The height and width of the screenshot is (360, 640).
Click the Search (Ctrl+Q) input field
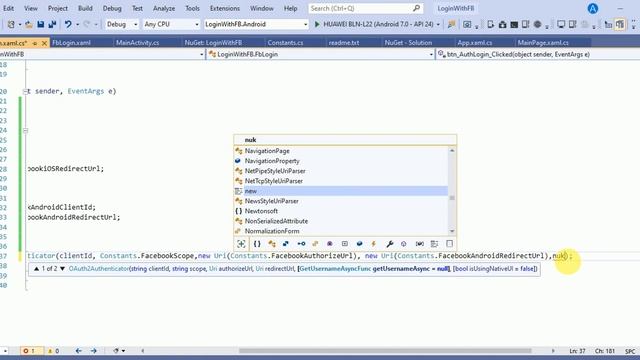pos(366,8)
